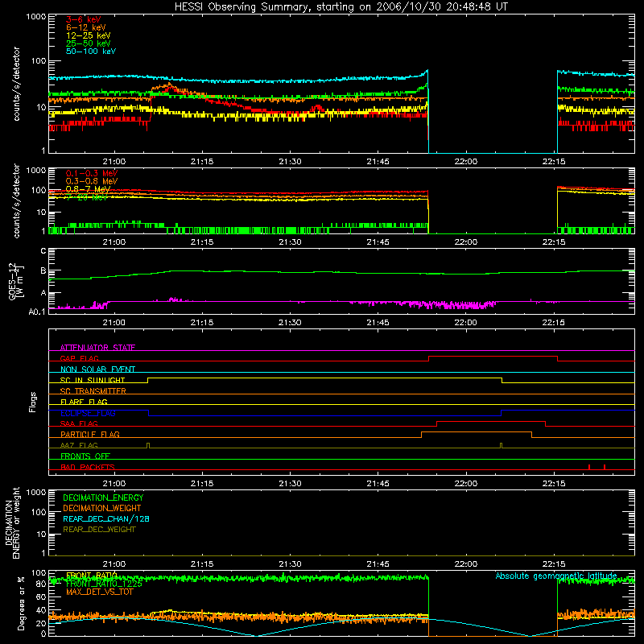Viewport: 644px width, 644px height.
Task: Click the counts/s/detector label of MeV panel
Action: pos(16,200)
